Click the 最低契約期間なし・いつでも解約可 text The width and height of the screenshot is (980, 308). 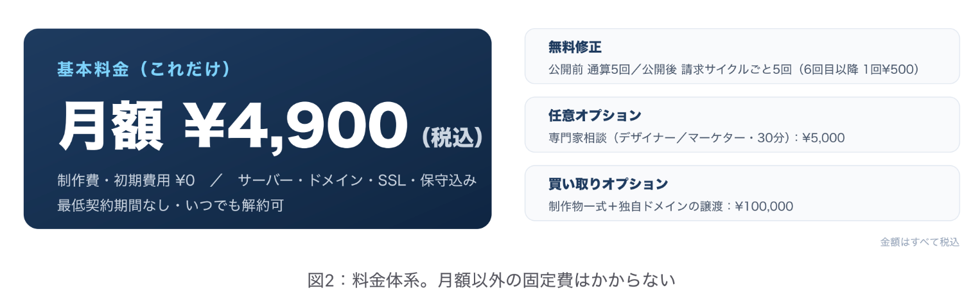coord(170,206)
